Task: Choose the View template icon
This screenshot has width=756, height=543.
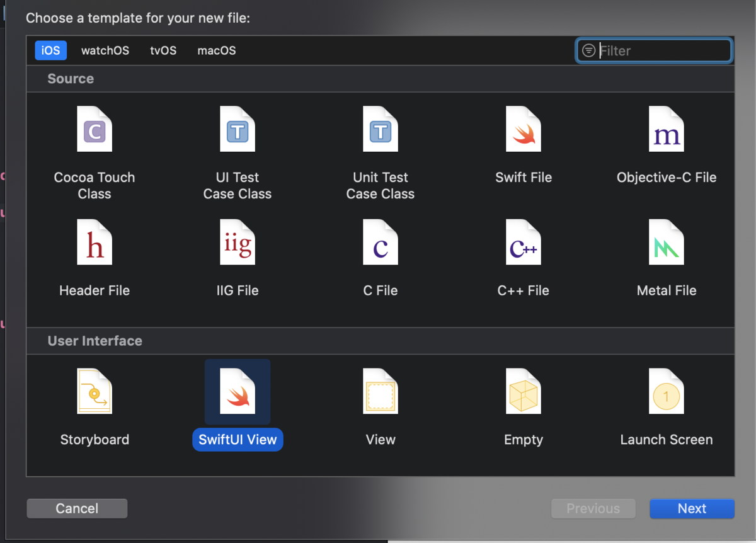Action: pyautogui.click(x=381, y=391)
